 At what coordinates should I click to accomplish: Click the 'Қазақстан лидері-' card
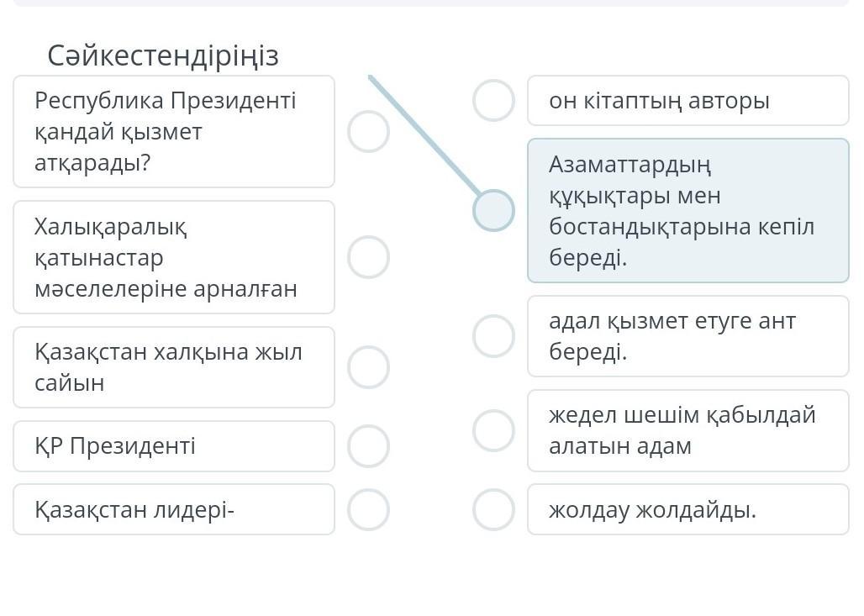coord(174,509)
